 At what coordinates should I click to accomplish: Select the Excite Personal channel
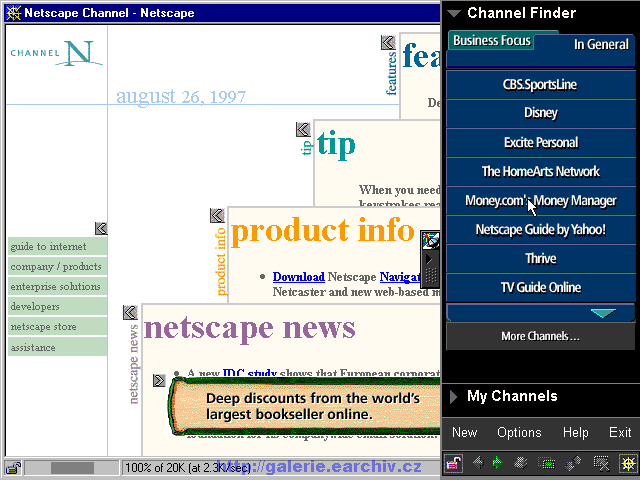pyautogui.click(x=540, y=142)
